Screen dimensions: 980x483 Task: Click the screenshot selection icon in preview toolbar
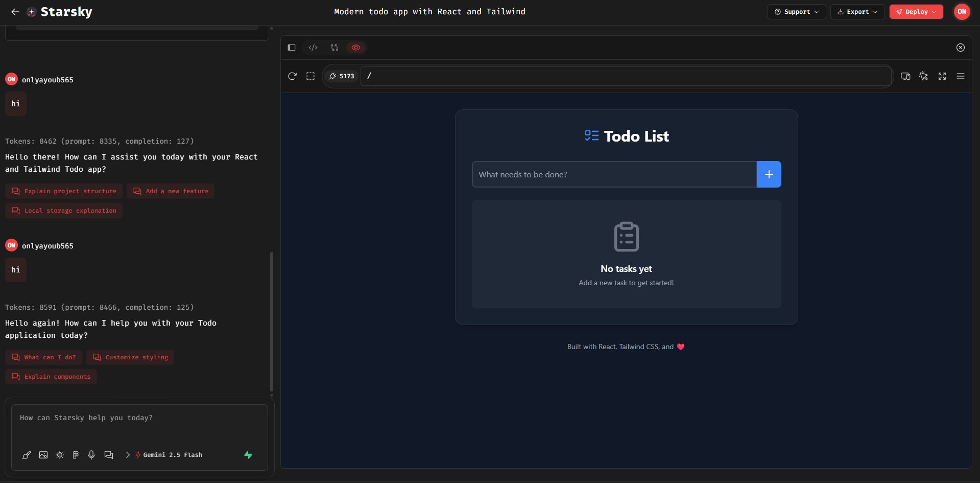[x=310, y=76]
